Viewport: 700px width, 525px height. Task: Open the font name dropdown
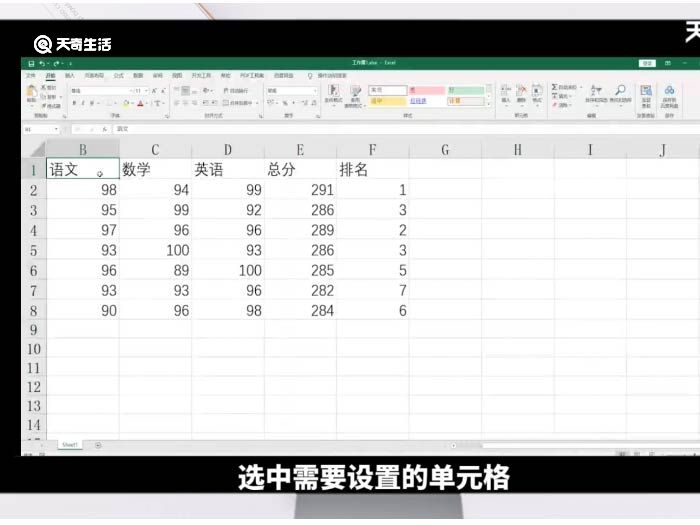pyautogui.click(x=131, y=91)
